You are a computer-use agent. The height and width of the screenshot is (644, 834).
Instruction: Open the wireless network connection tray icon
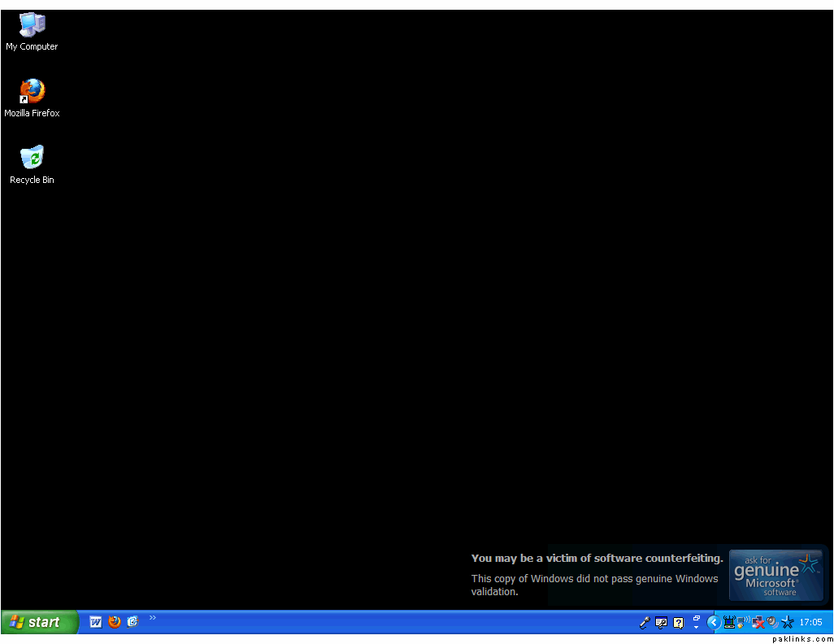[x=743, y=622]
